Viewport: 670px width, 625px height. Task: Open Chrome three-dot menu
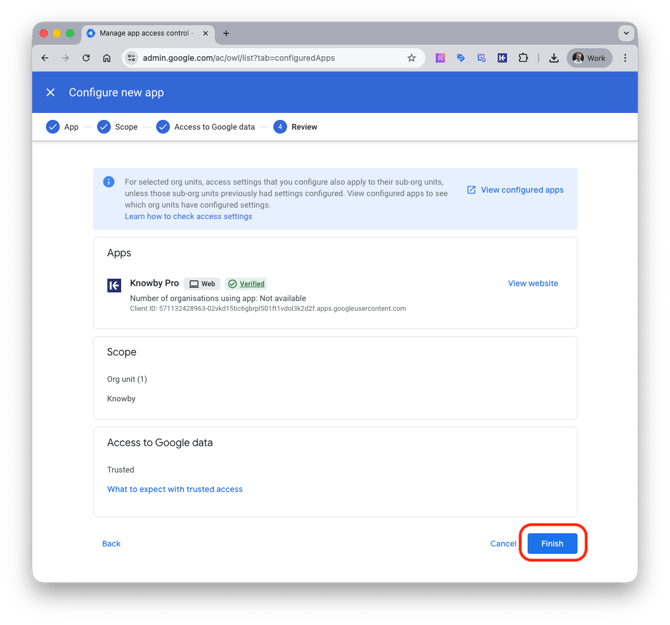coord(625,58)
